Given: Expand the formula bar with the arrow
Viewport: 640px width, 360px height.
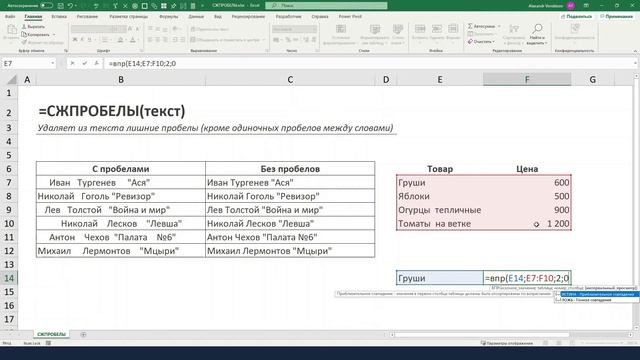Looking at the screenshot, I should pos(636,63).
